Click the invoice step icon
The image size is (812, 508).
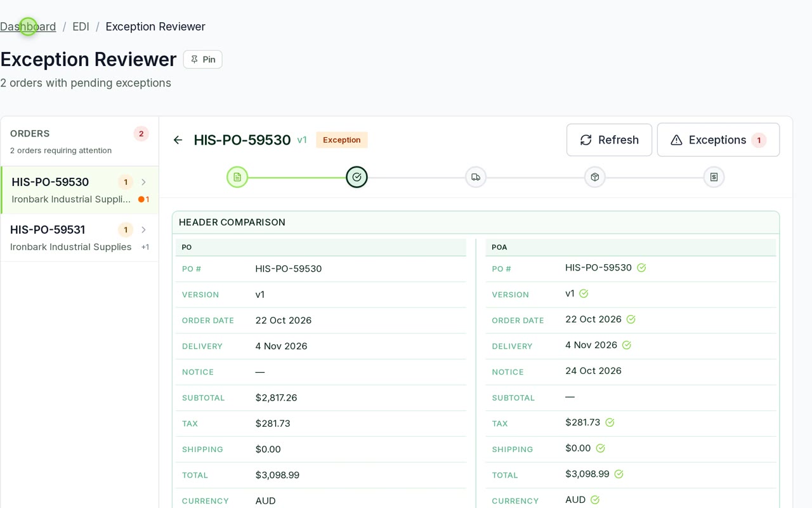pyautogui.click(x=714, y=177)
